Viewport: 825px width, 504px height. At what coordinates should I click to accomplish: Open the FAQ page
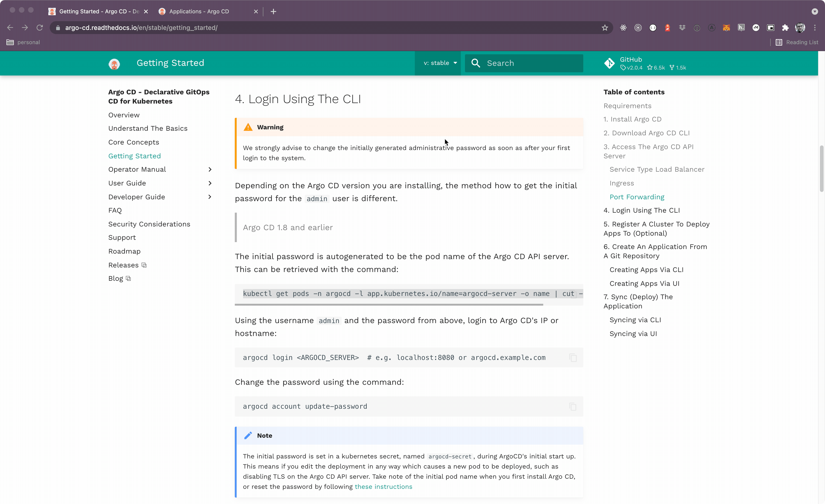point(115,210)
